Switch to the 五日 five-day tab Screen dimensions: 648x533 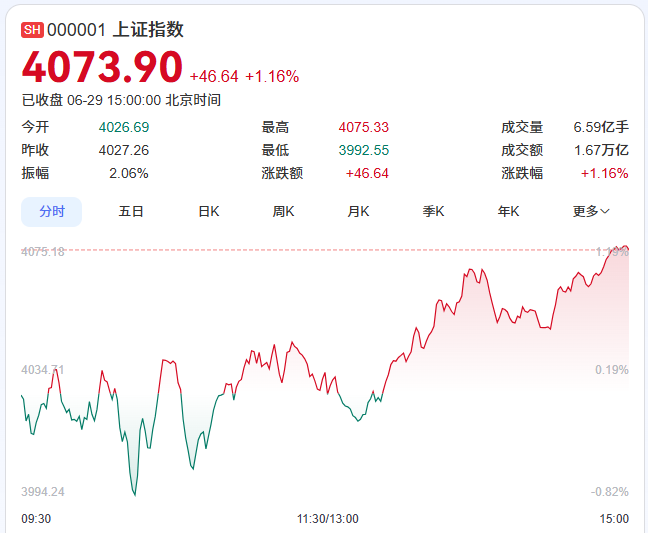[131, 212]
